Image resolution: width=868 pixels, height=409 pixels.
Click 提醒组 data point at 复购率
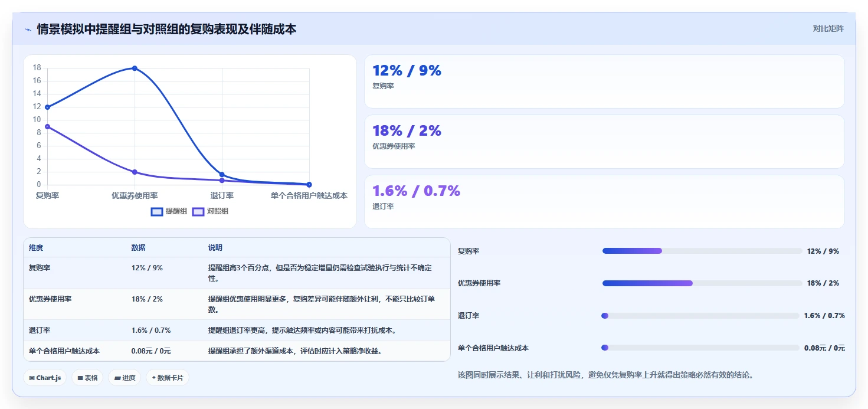[47, 107]
